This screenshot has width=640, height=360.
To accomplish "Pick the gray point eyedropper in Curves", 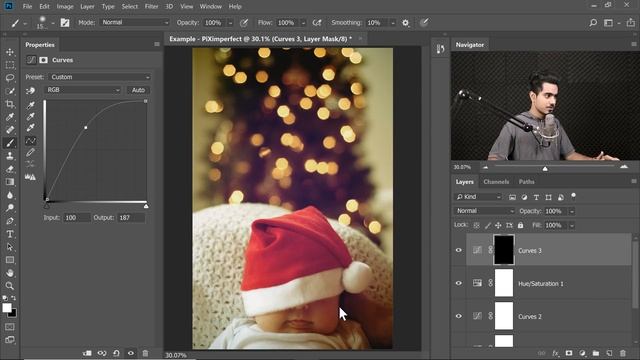I will click(x=31, y=117).
